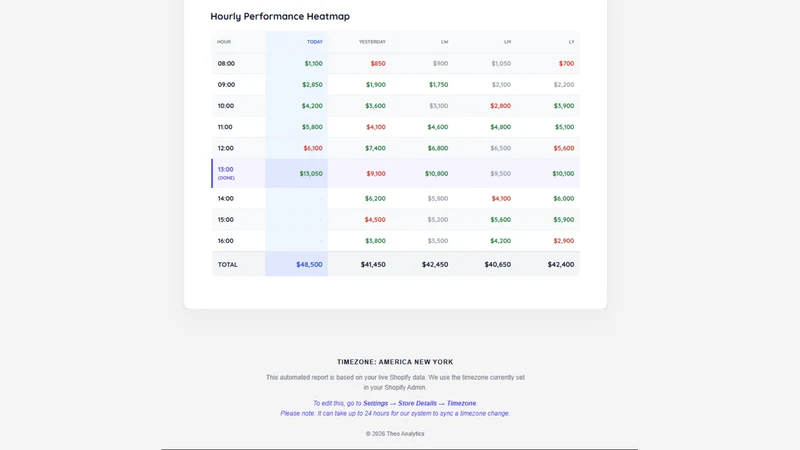Click the $41,450 total value

[x=373, y=265]
